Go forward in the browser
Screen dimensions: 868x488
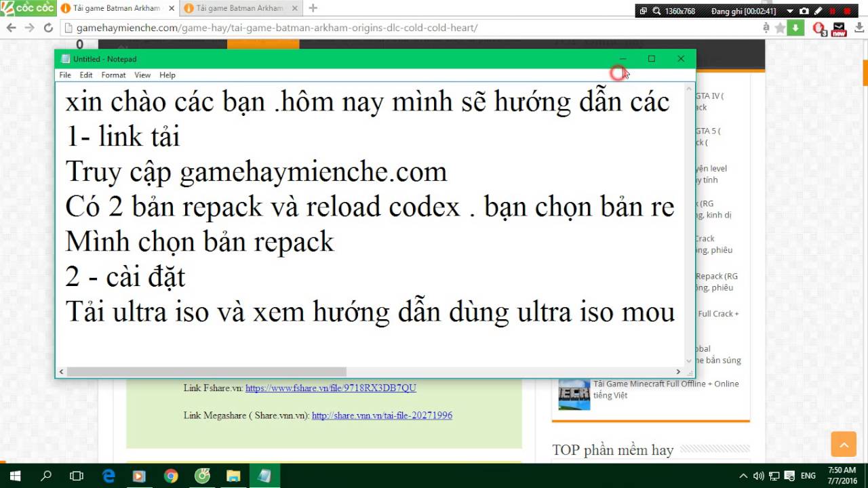click(x=29, y=28)
